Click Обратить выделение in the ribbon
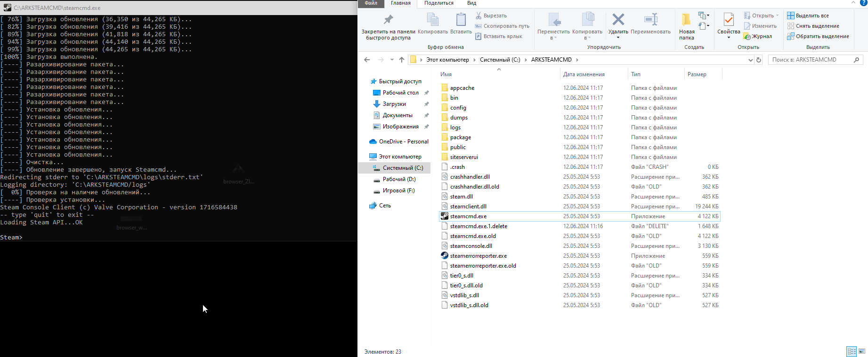This screenshot has width=868, height=357. (818, 36)
